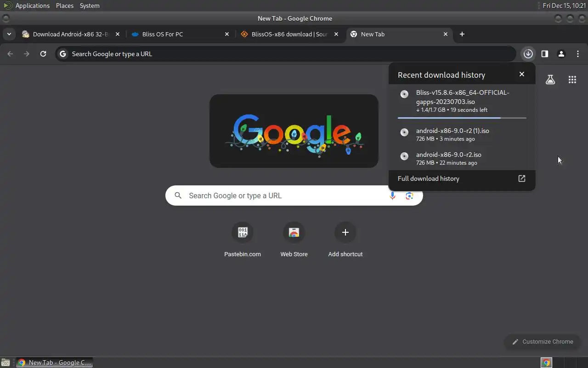Screen dimensions: 588x368
Task: Click the Google icon in the address bar
Action: [x=63, y=54]
